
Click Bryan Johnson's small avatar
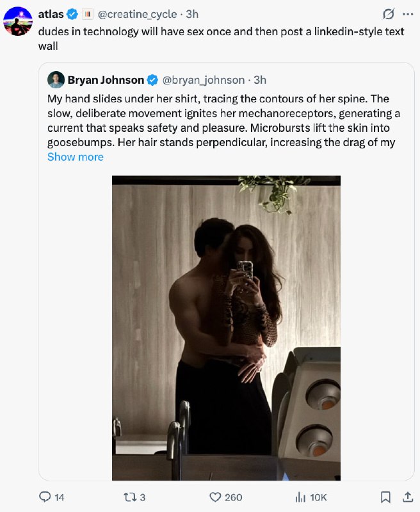pos(56,80)
